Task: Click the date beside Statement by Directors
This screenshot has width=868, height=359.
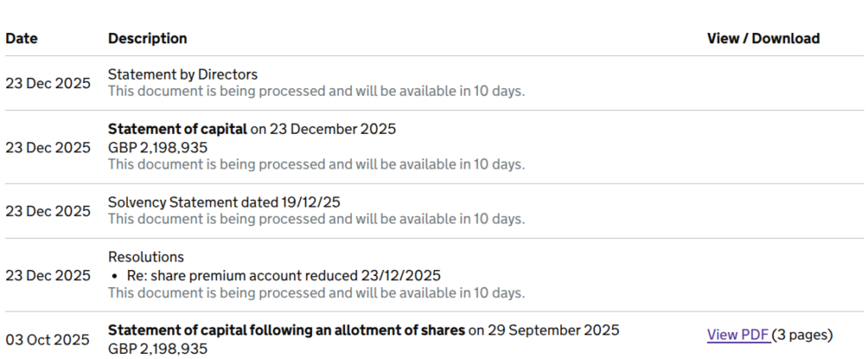Action: (x=47, y=83)
